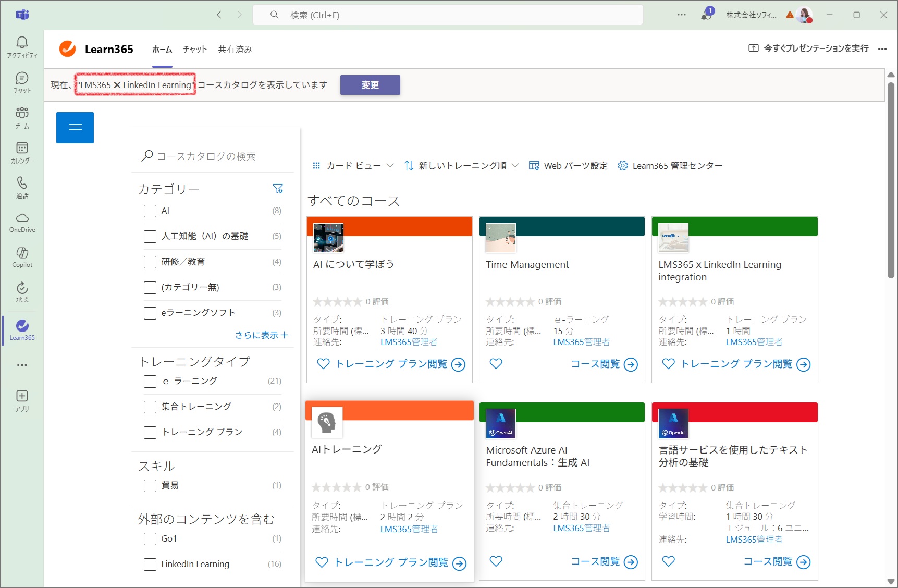This screenshot has height=588, width=898.
Task: Go forward with the navigation arrow
Action: pyautogui.click(x=239, y=15)
